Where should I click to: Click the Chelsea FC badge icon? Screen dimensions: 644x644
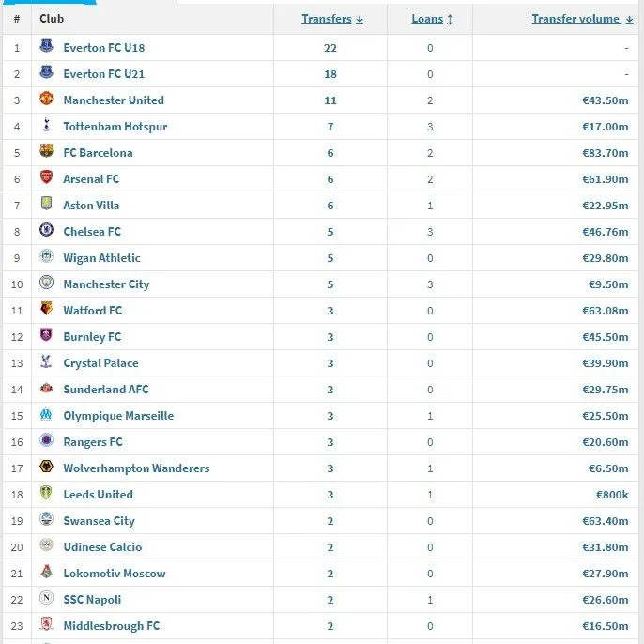47,231
